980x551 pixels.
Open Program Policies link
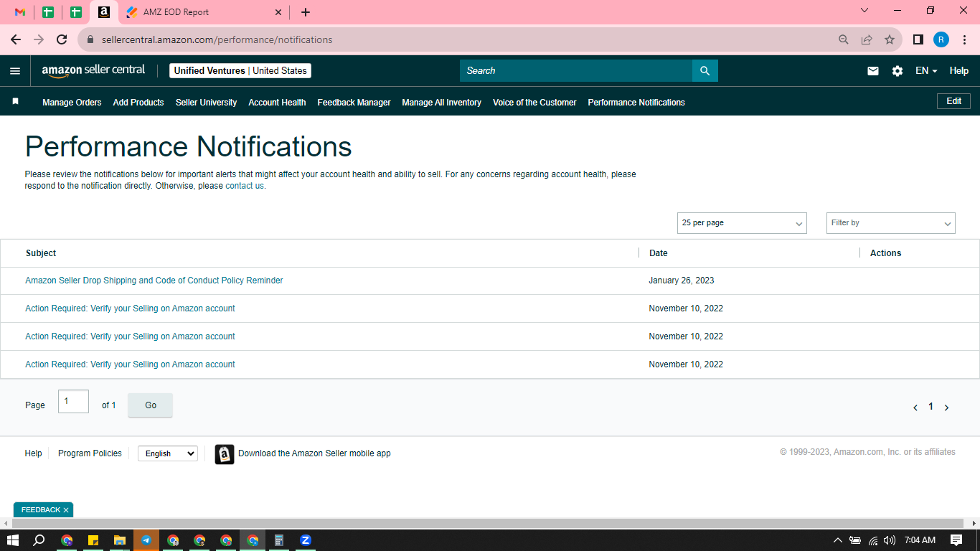click(90, 453)
